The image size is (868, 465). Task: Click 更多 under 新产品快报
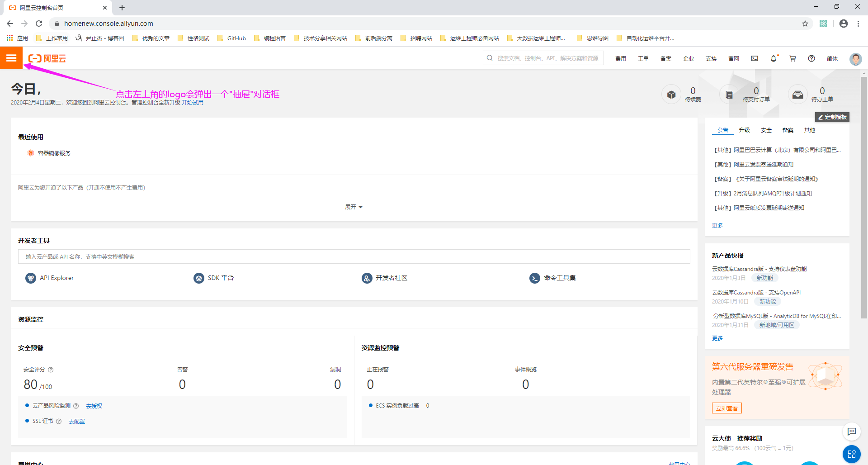717,338
